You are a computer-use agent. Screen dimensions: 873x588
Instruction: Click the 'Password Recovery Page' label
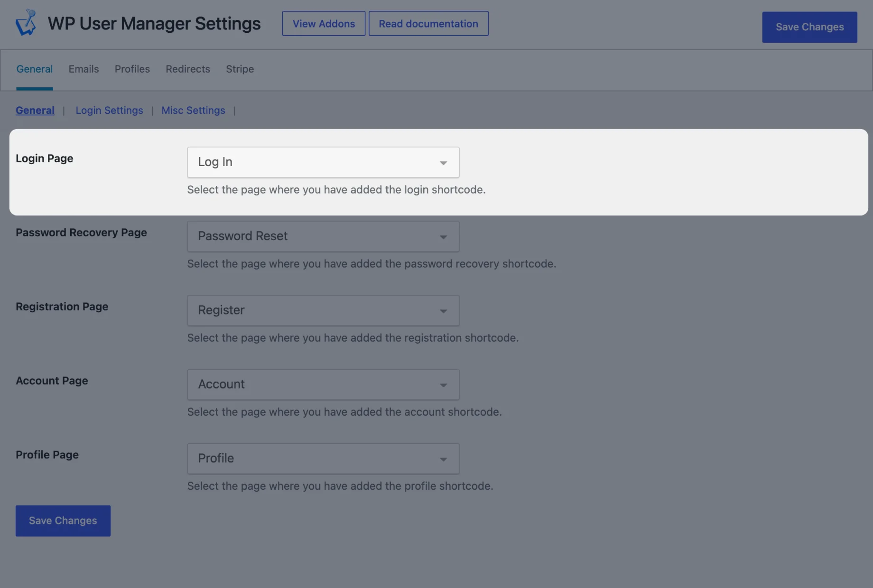81,233
